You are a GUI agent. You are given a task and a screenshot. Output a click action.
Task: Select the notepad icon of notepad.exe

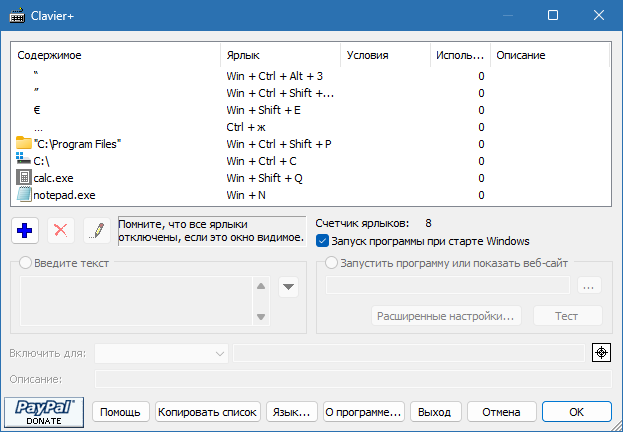(24, 194)
